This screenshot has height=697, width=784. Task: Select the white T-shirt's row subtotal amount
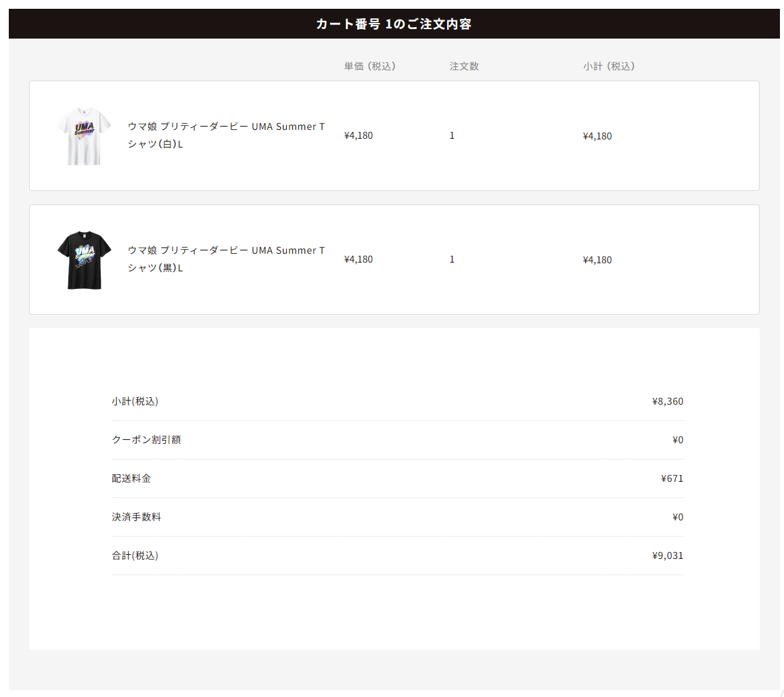click(x=597, y=136)
